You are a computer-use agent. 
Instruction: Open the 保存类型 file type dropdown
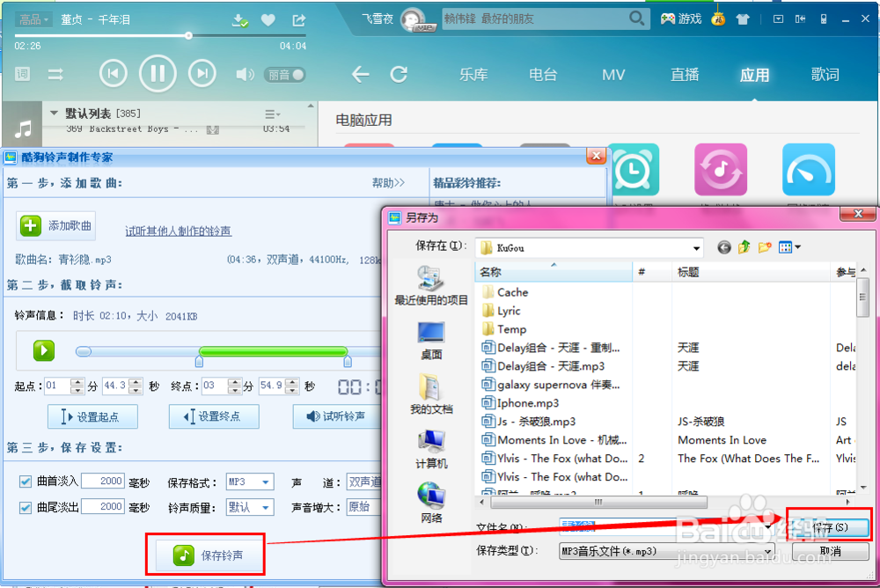(667, 551)
